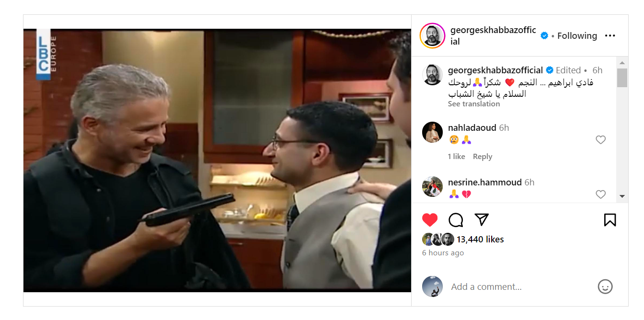Click See translation under caption
The image size is (644, 320).
pos(474,104)
